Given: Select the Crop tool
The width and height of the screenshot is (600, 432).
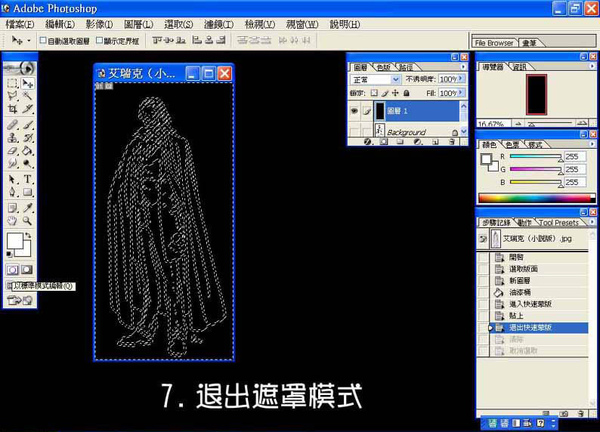Looking at the screenshot, I should [x=13, y=109].
